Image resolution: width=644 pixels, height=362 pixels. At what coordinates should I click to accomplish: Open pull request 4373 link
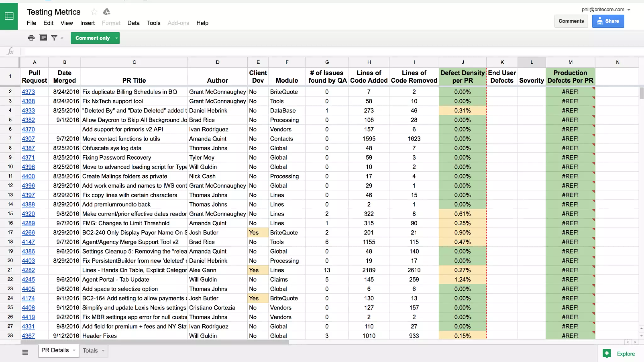tap(28, 92)
